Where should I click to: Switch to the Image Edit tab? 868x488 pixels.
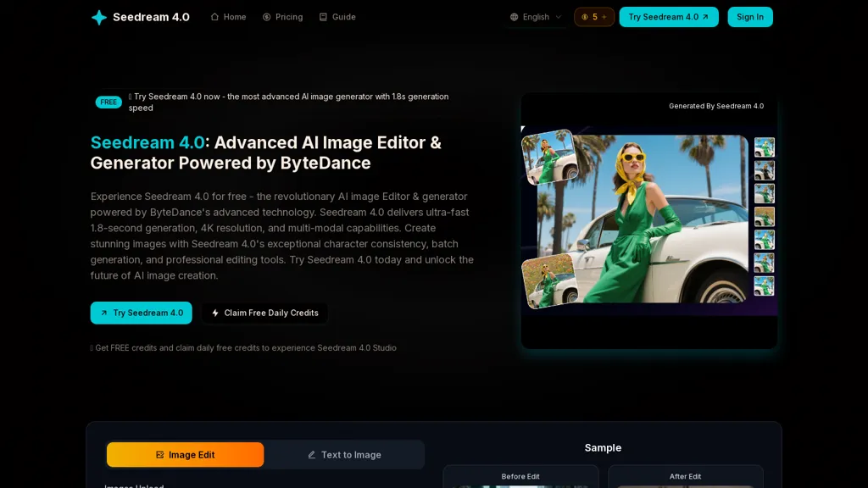(185, 455)
